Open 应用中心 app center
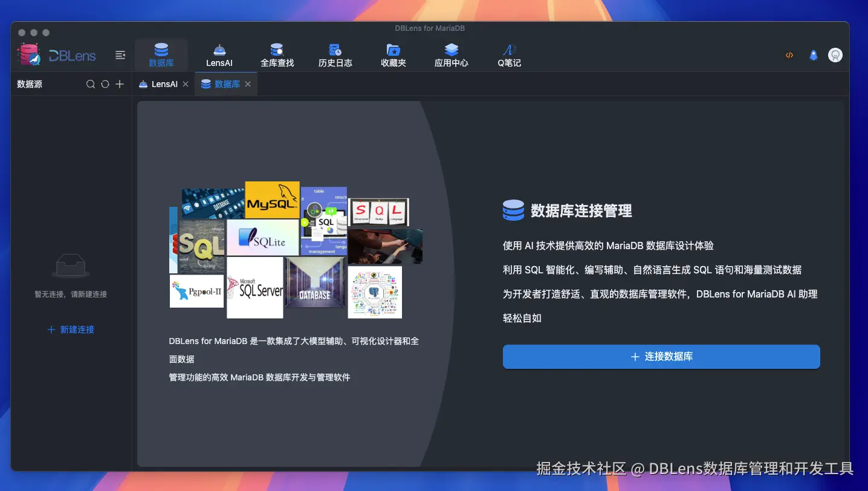This screenshot has height=491, width=868. tap(452, 55)
